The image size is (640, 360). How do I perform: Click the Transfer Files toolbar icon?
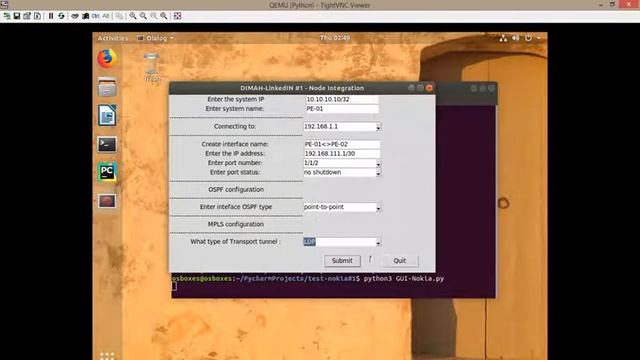119,16
